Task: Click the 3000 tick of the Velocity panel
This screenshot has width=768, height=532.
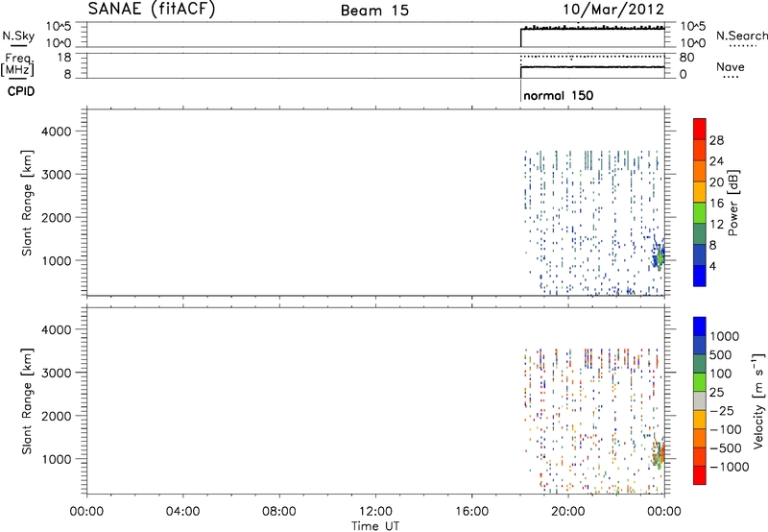Action: (57, 373)
